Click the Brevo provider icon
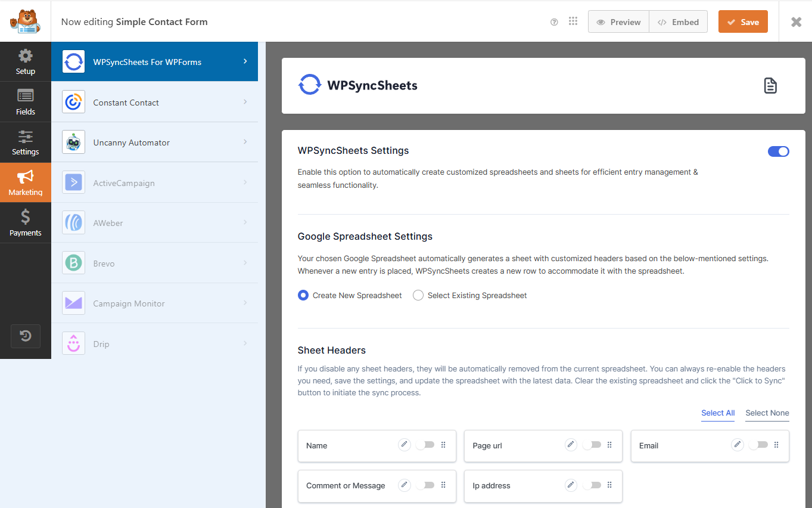The height and width of the screenshot is (508, 812). [x=74, y=263]
